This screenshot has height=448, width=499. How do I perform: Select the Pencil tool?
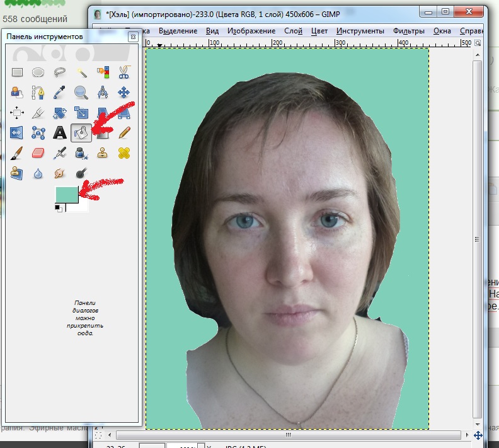coord(124,133)
